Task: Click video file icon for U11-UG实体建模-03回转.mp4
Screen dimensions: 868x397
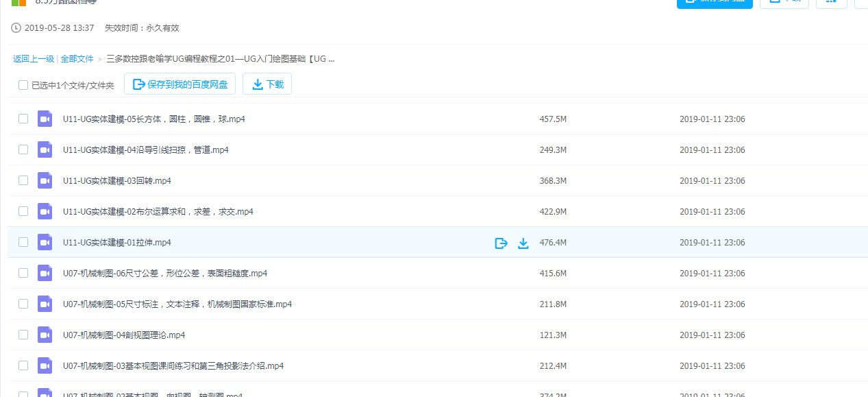Action: pyautogui.click(x=45, y=180)
